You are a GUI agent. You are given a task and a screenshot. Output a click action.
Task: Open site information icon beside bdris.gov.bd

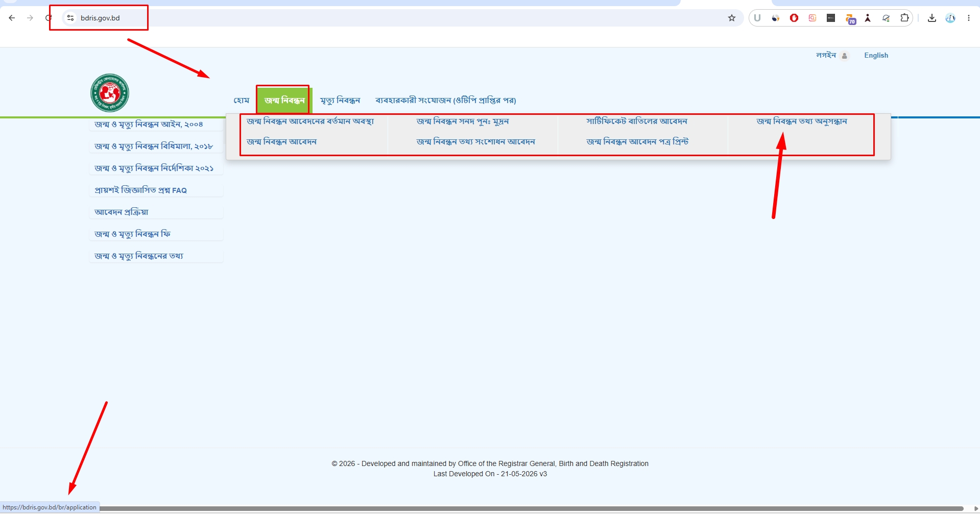tap(70, 18)
